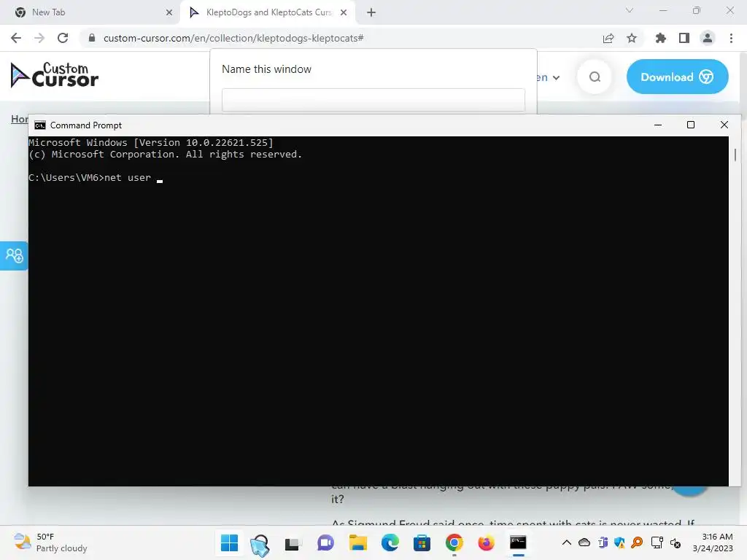Click the Custom Cursor logo
This screenshot has height=560, width=747.
point(54,75)
